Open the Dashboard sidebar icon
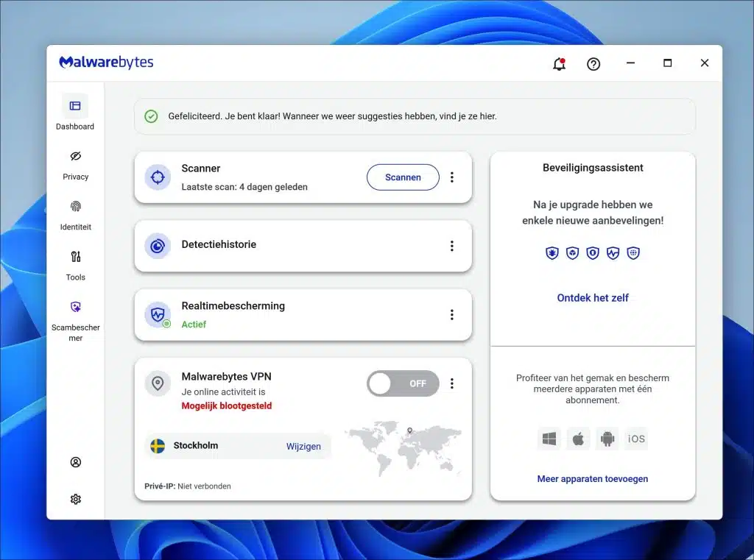Viewport: 754px width, 560px height. [75, 106]
